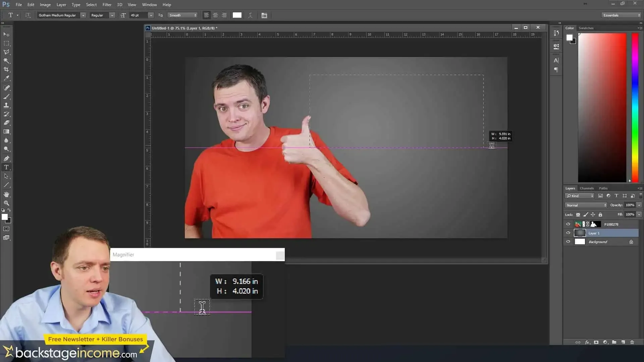Select the Move tool
644x362 pixels.
pyautogui.click(x=6, y=35)
